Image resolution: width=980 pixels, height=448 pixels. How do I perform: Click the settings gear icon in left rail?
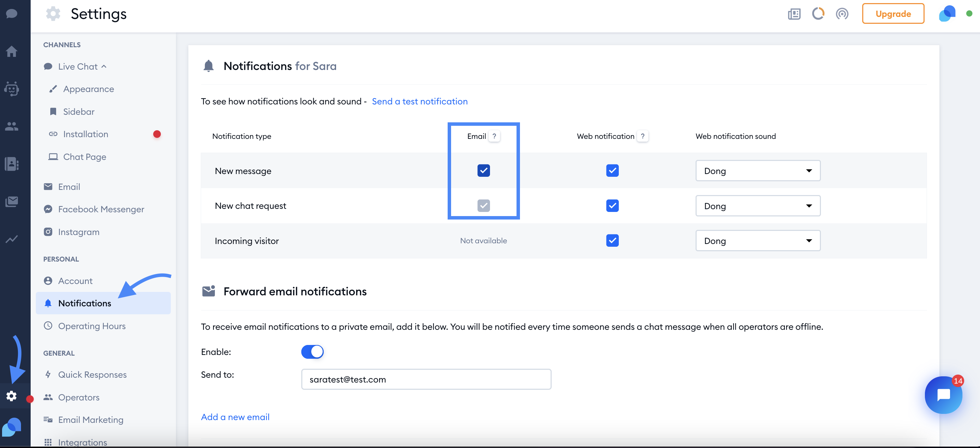[12, 396]
